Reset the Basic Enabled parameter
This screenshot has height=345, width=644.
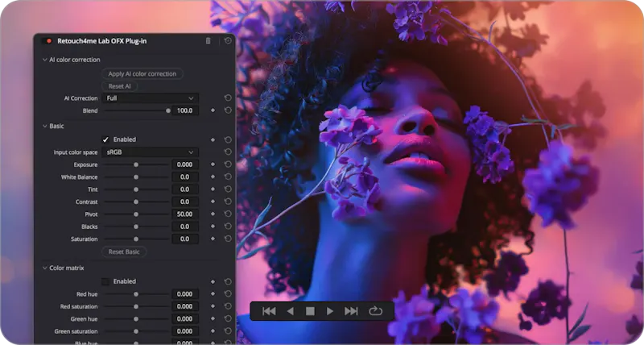point(228,139)
